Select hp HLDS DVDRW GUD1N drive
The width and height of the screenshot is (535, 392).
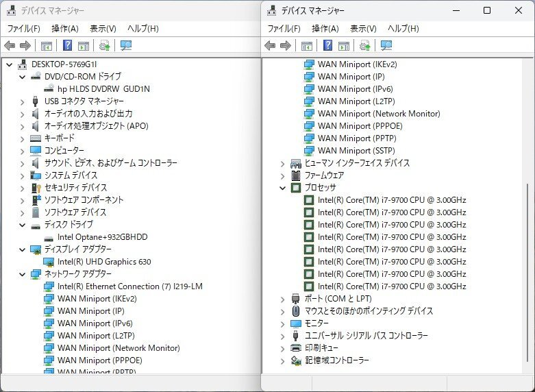103,89
